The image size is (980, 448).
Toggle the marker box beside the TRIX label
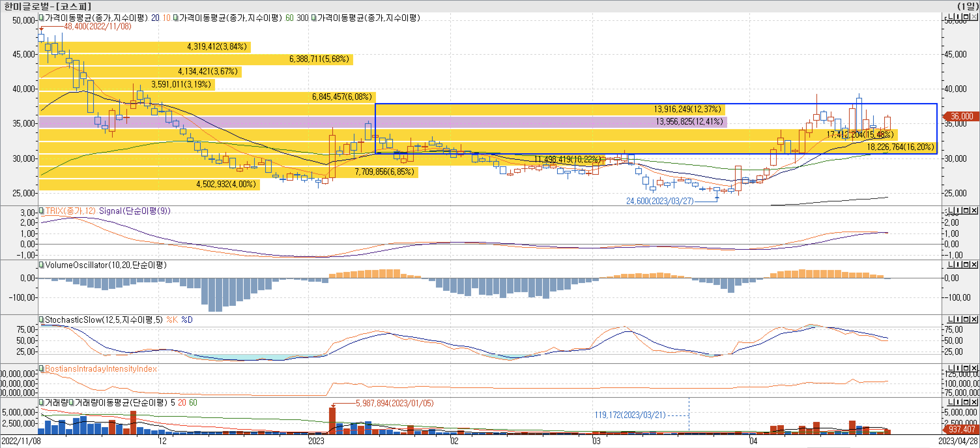tap(41, 211)
